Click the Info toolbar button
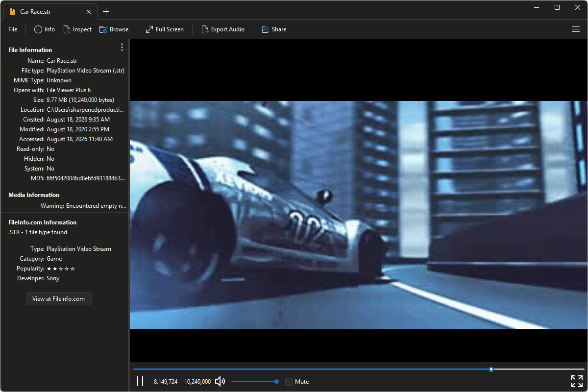Viewport: 588px width, 392px height. click(45, 29)
